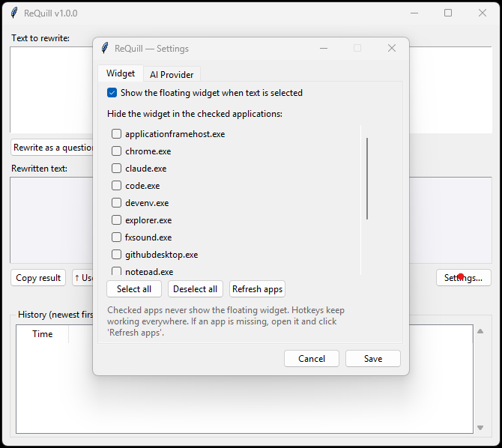The width and height of the screenshot is (502, 448).
Task: Click Copy result in main window
Action: point(38,278)
